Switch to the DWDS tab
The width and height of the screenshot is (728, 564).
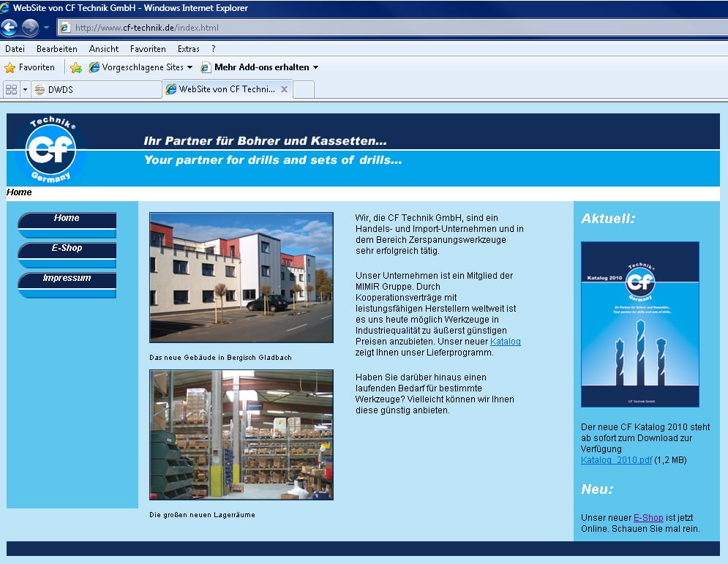(x=96, y=89)
